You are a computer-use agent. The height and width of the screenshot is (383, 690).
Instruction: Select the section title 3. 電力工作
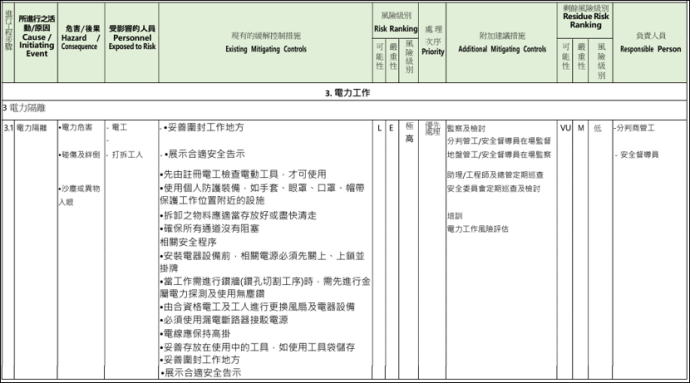tap(347, 93)
